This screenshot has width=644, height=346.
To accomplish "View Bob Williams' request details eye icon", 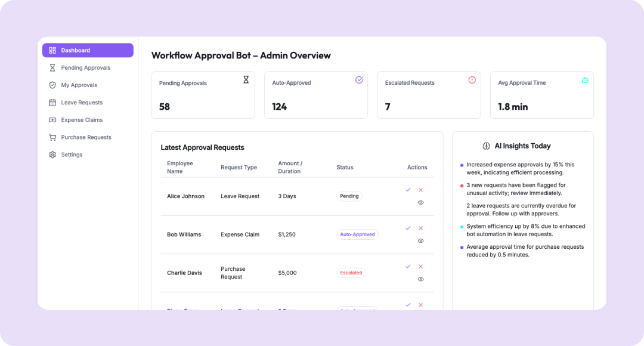I will (x=420, y=240).
